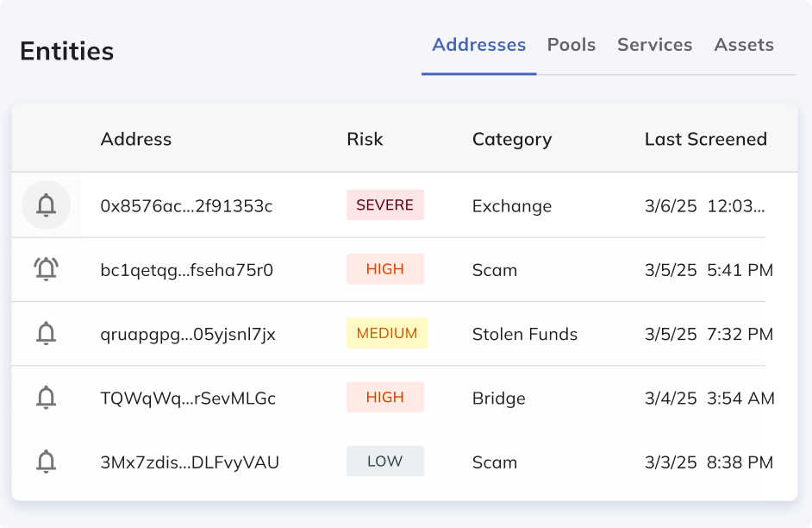Enable alert bell for qruapgpg...05yjsnl7jx
The width and height of the screenshot is (812, 528).
tap(46, 333)
